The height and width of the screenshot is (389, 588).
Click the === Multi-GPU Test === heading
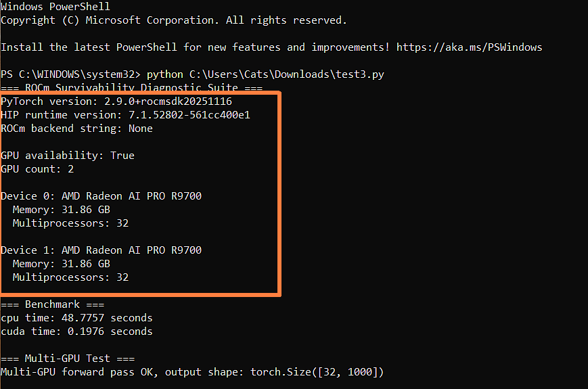pyautogui.click(x=68, y=359)
